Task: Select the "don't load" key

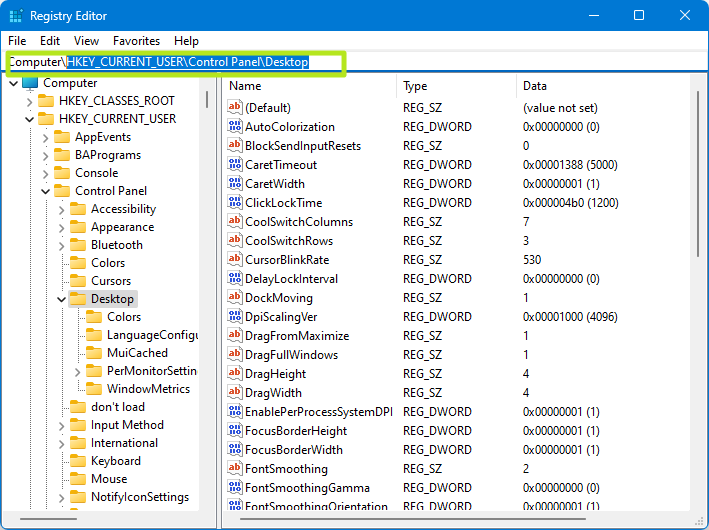Action: (118, 407)
